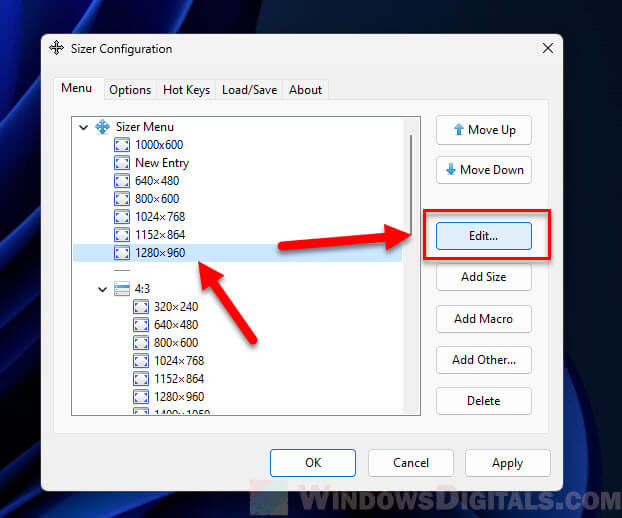Select top-level '1152×864' text
Screen dimensions: 622x518
click(x=160, y=235)
